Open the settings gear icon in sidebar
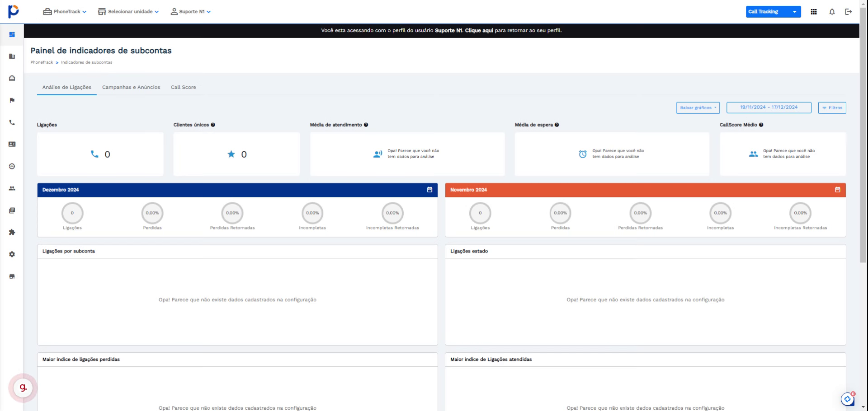 click(12, 254)
